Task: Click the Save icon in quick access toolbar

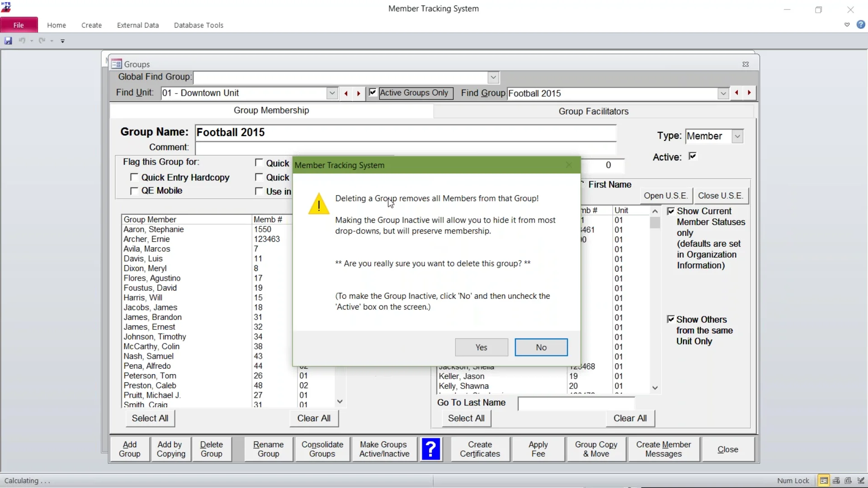Action: (x=8, y=41)
